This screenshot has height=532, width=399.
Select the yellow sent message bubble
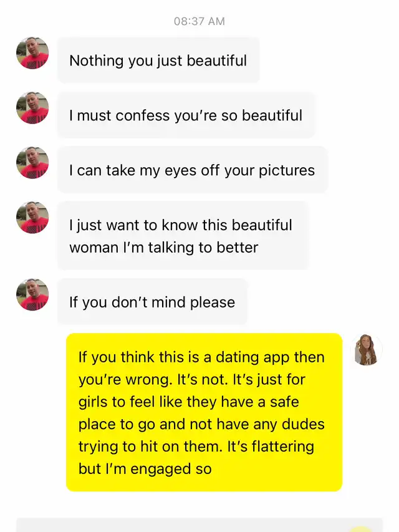[x=204, y=412]
